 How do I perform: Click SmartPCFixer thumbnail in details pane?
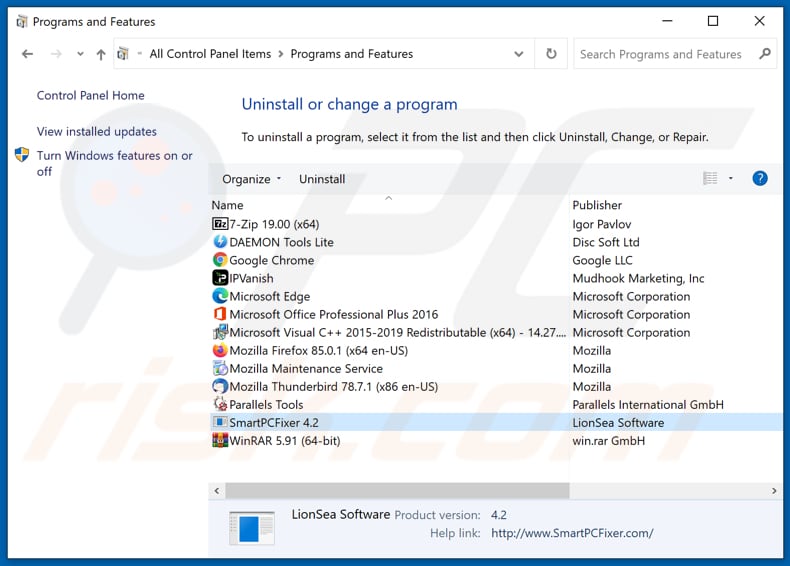[x=251, y=527]
